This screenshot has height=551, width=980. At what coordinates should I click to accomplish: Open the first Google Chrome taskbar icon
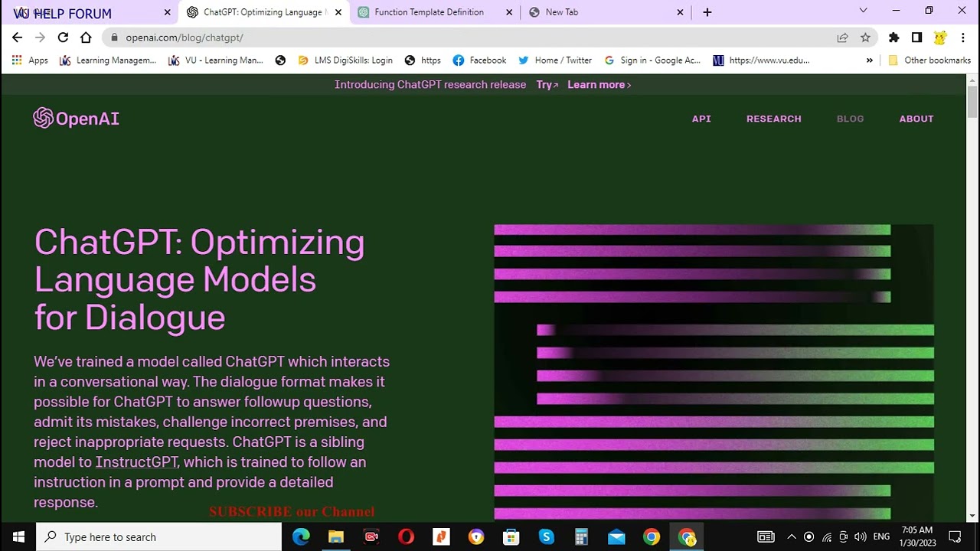click(652, 536)
